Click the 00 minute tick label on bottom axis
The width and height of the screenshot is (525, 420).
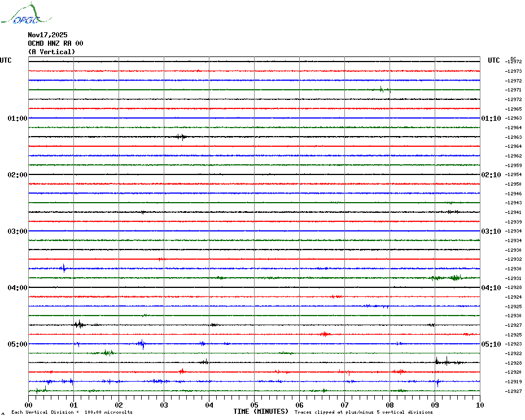(29, 405)
